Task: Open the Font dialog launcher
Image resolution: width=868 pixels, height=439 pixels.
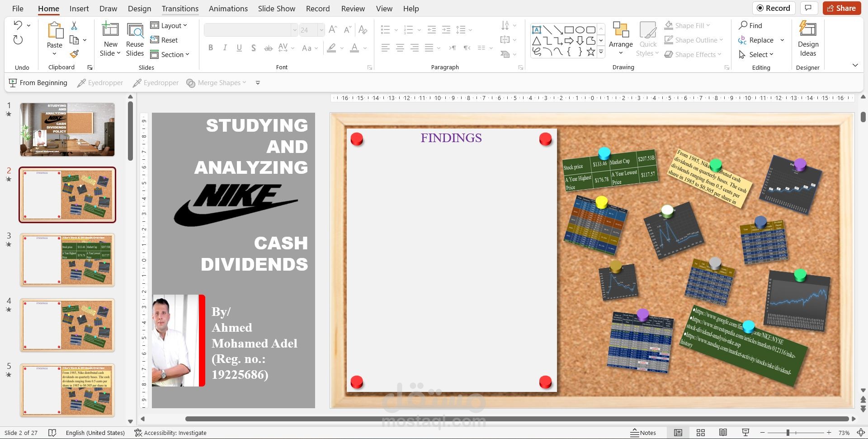Action: (370, 67)
